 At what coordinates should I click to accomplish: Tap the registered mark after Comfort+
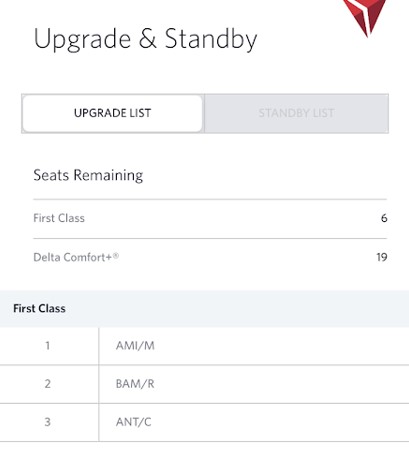pos(115,256)
